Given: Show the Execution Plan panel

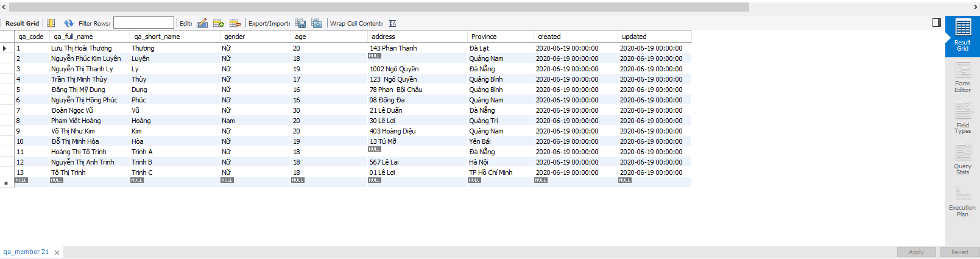Looking at the screenshot, I should click(962, 202).
